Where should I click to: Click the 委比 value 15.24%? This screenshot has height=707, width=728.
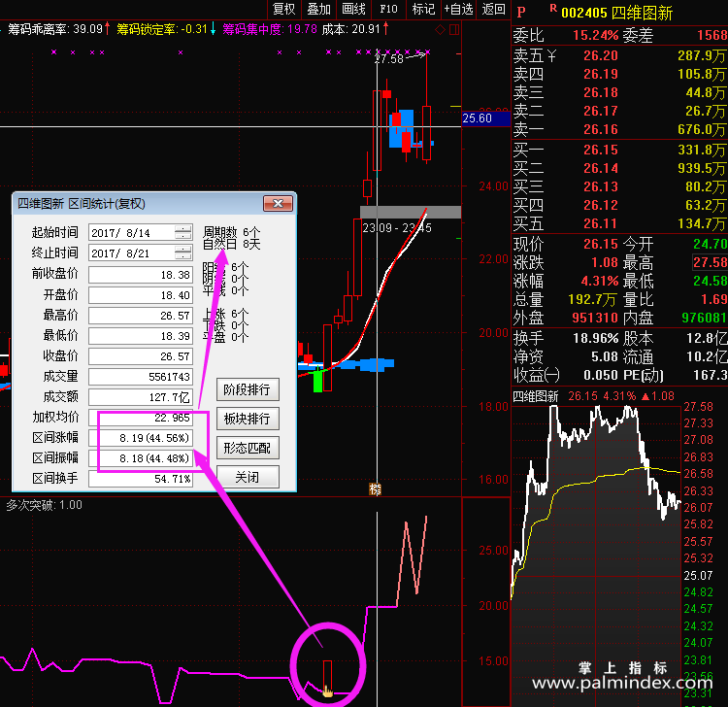596,35
